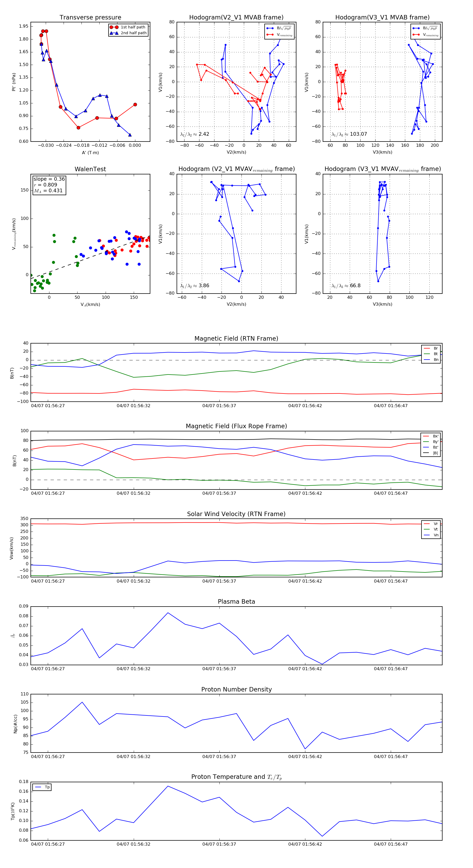473x868 pixels.
Task: Click the 'Hodogram (V2_V1 MVAV remaining frame)' title
Action: click(236, 169)
